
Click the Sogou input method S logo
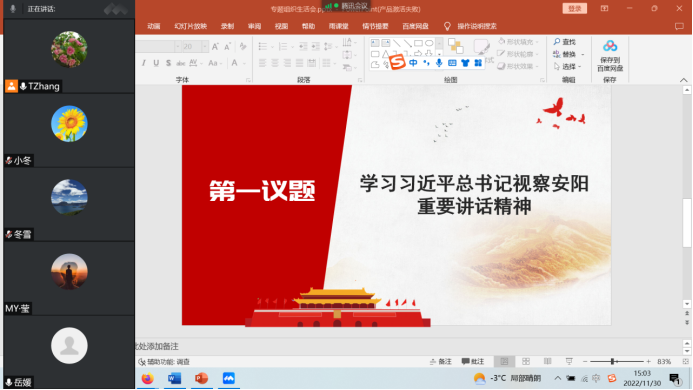tap(397, 62)
